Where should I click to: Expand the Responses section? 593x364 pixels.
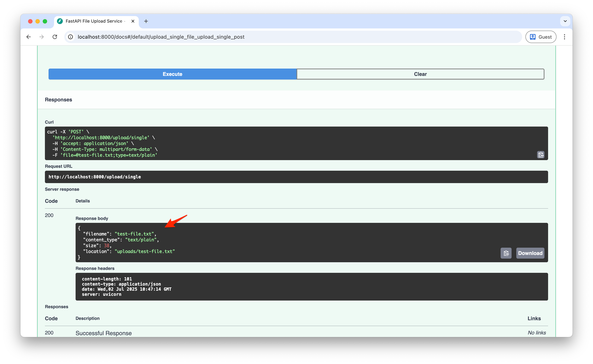pyautogui.click(x=58, y=99)
